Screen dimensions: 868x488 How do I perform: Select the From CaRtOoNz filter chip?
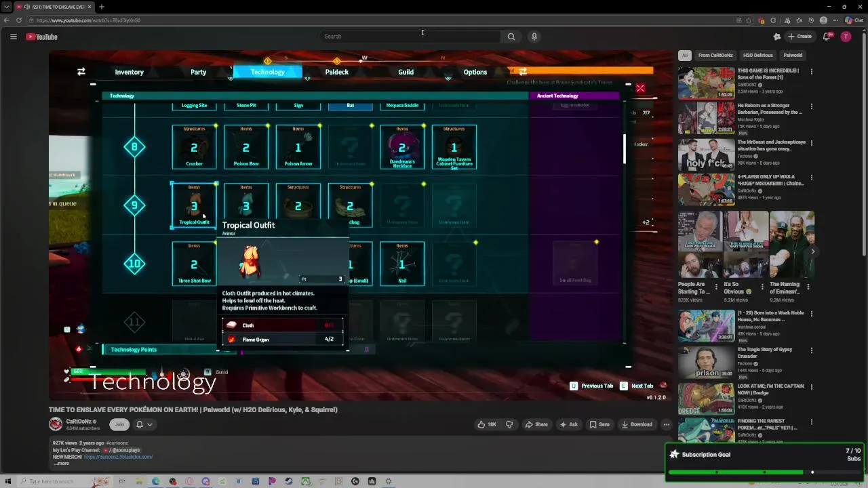(x=715, y=55)
